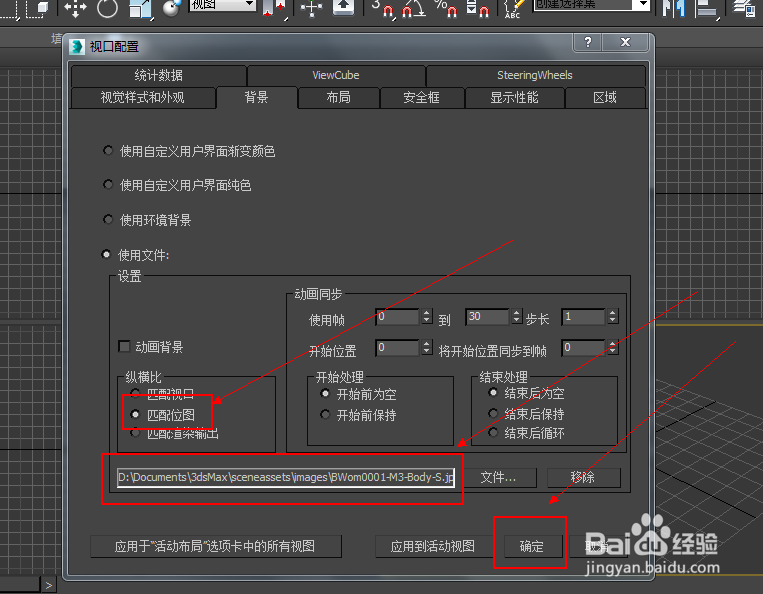Click the 步长 step field
This screenshot has width=763, height=594.
583,317
